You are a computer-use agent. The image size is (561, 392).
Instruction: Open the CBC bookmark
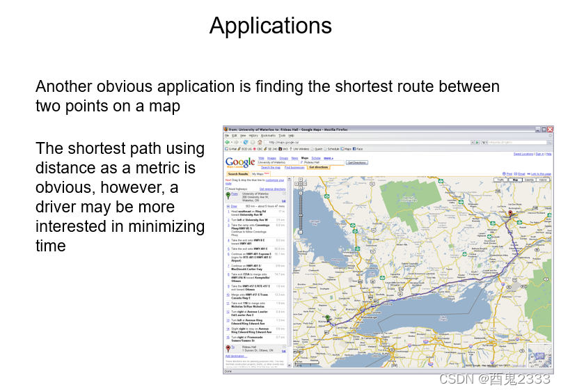pyautogui.click(x=258, y=149)
